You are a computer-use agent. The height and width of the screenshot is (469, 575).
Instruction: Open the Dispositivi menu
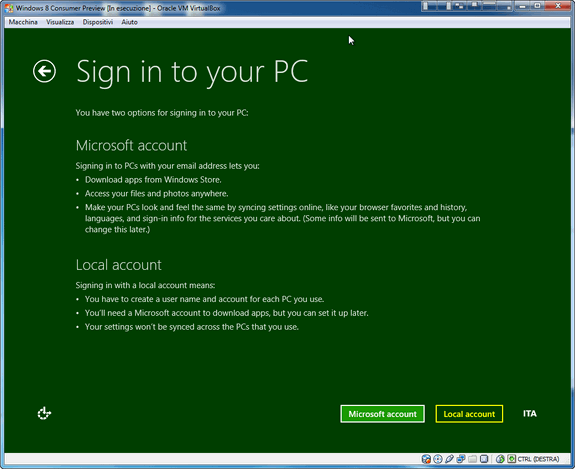[98, 22]
